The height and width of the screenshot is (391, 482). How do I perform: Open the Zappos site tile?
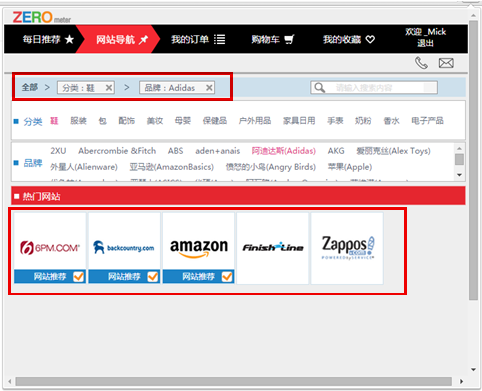click(x=347, y=248)
